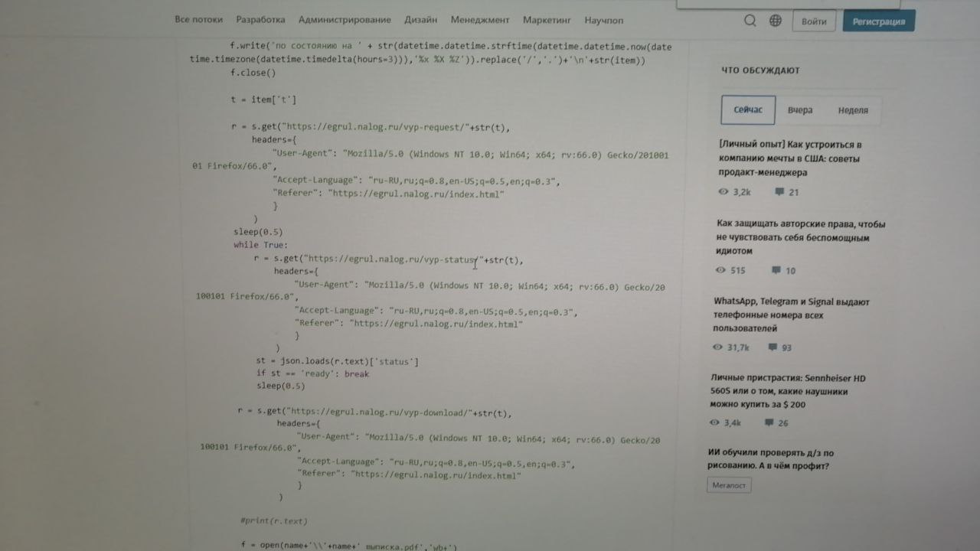Image resolution: width=980 pixels, height=551 pixels.
Task: Click the t = item['t'] code line
Action: (263, 99)
